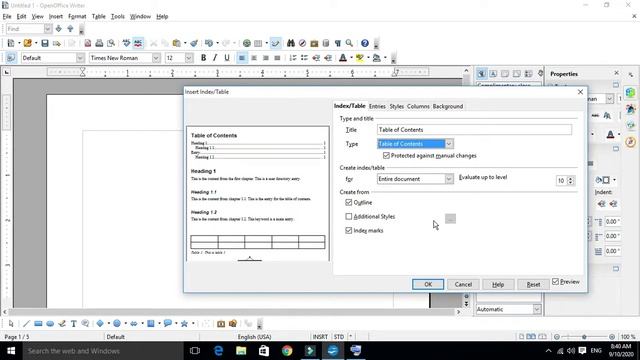Select the Text drawing tool
The height and width of the screenshot is (360, 640).
coord(73,324)
